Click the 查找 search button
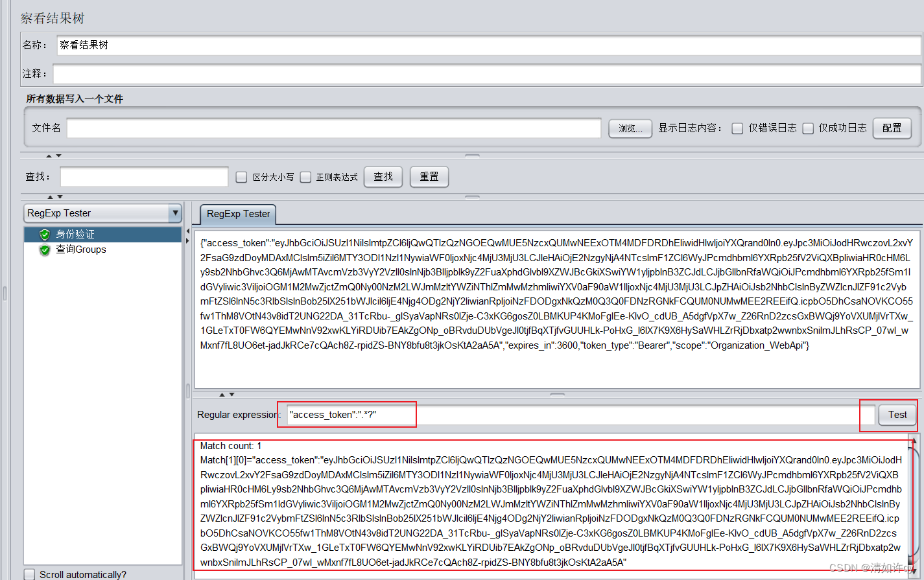Screen dimensions: 924x580 [383, 176]
